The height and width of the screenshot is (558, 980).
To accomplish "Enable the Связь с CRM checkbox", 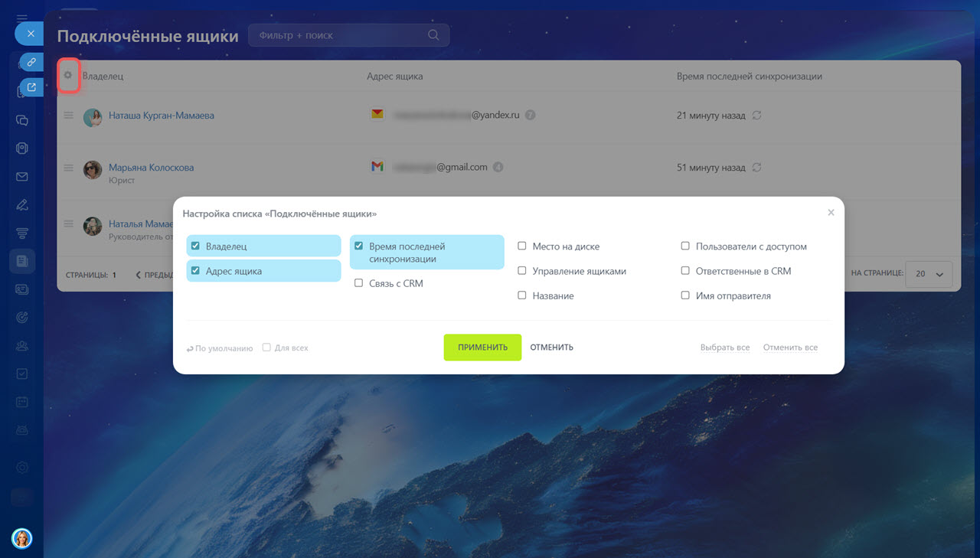I will click(358, 283).
